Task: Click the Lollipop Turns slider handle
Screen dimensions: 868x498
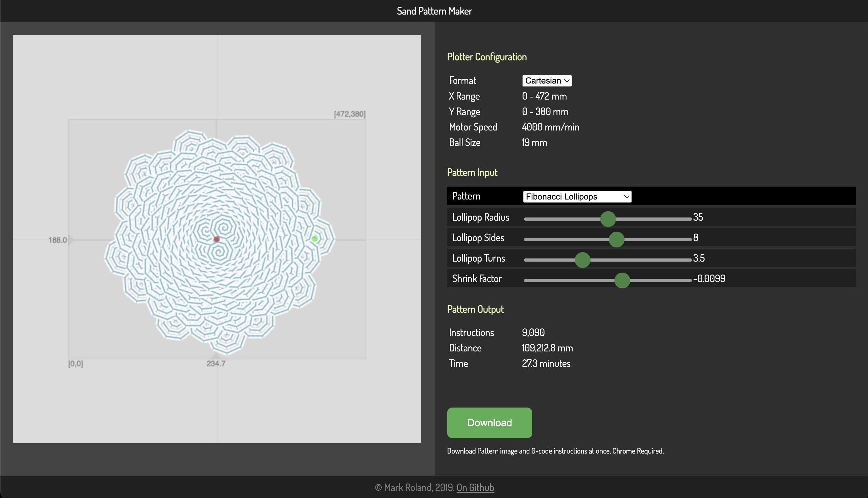Action: click(x=582, y=260)
